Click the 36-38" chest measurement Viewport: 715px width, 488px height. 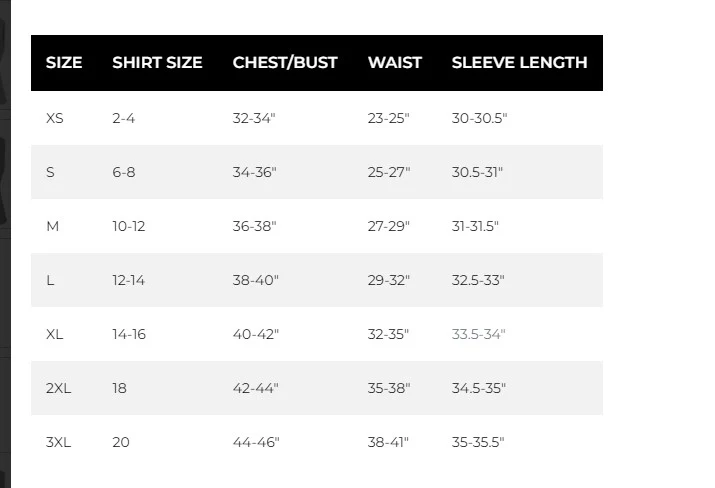point(255,226)
